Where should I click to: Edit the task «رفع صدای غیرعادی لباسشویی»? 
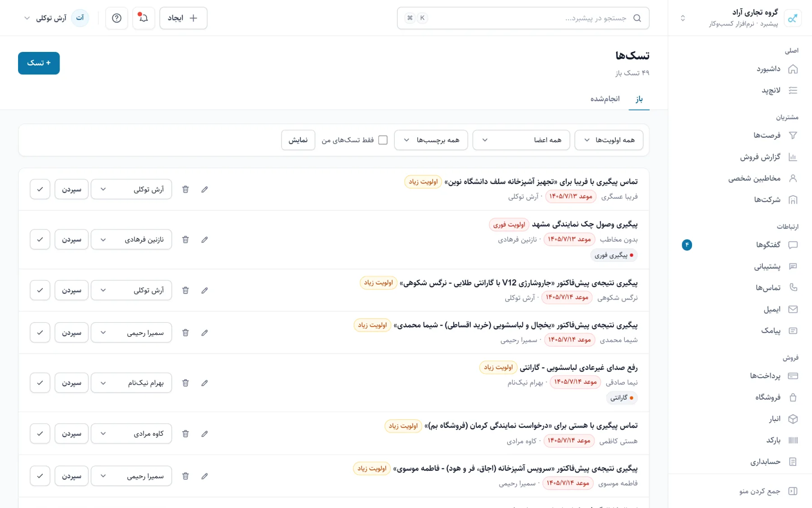pos(204,383)
